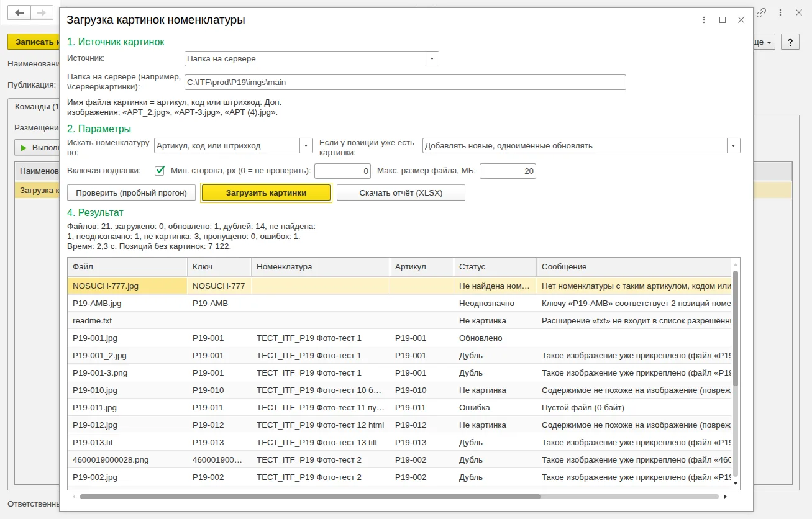Select the '4600019000028.png' file cell

tap(127, 459)
